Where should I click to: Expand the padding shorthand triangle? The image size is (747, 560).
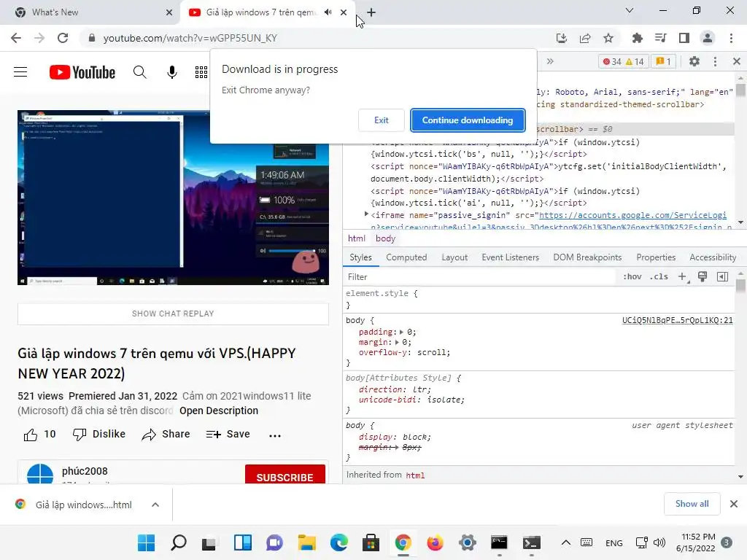click(401, 332)
